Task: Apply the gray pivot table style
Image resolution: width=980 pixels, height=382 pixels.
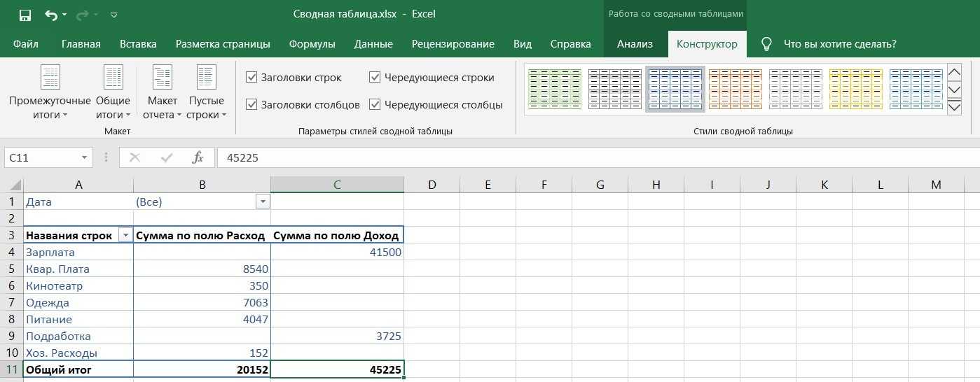Action: coord(796,89)
